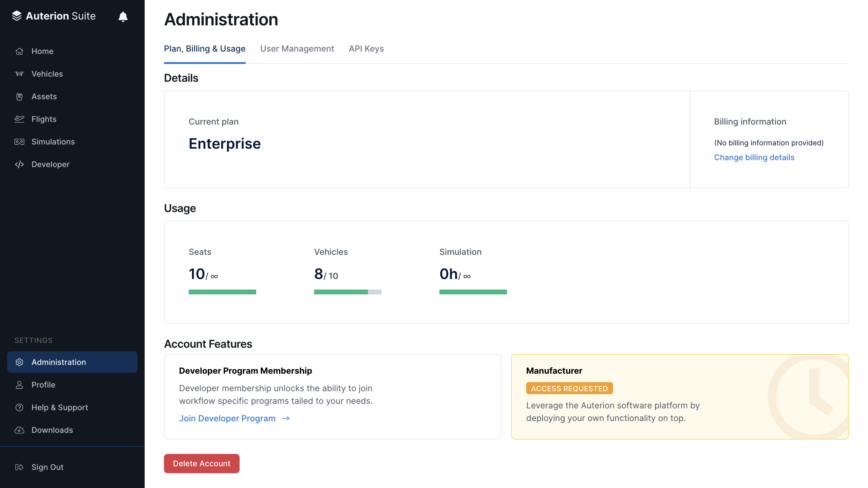Open Help & Support question icon

tap(19, 407)
